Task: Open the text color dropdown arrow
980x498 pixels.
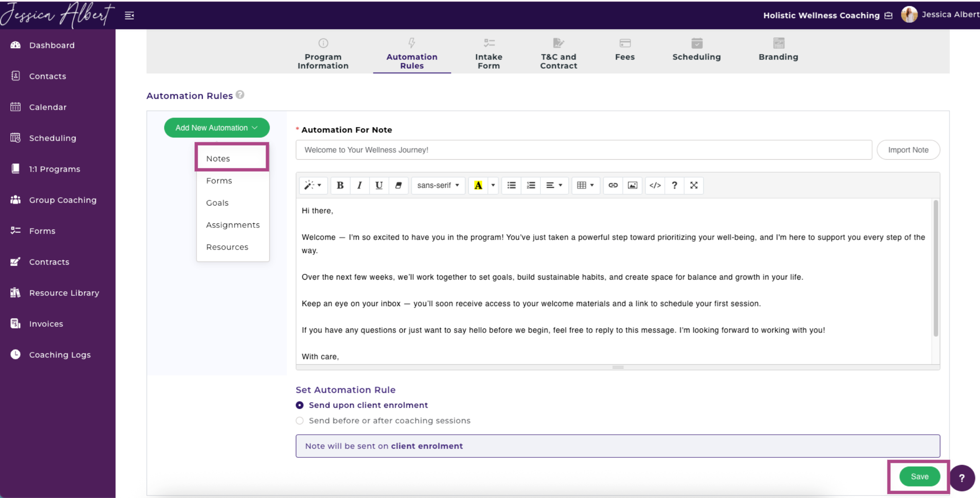Action: point(493,185)
